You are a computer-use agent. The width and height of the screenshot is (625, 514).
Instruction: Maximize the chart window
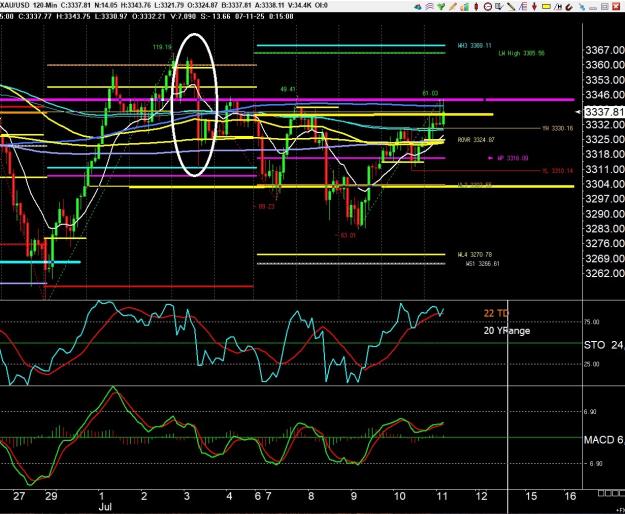click(605, 6)
